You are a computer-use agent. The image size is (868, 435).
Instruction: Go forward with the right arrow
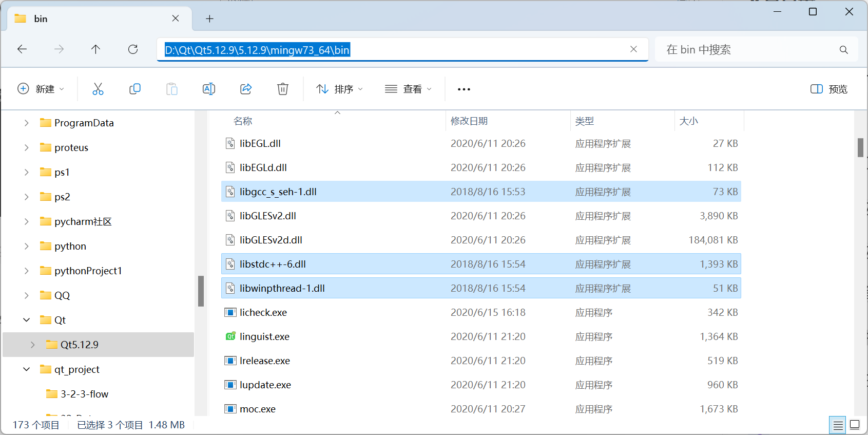point(59,49)
